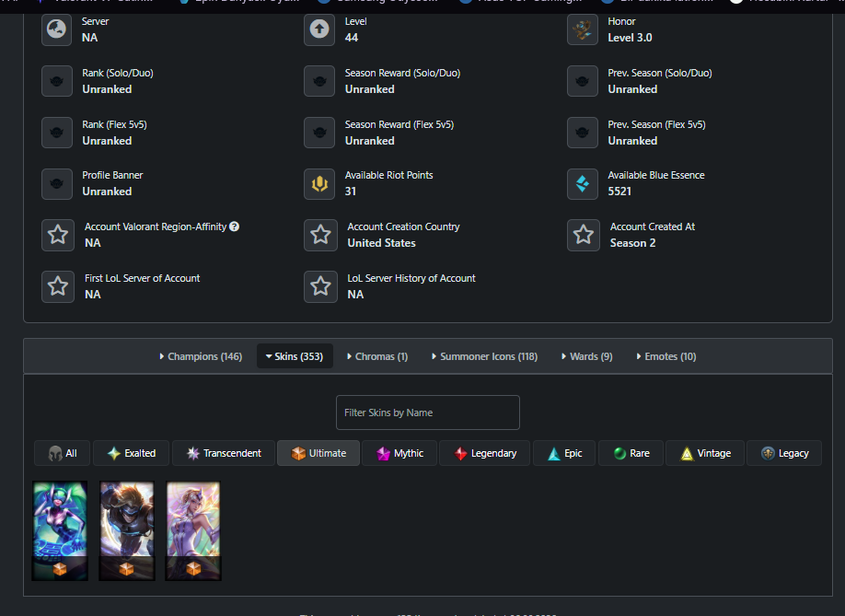
Task: Click the Account Created At value Season 2
Action: point(632,243)
